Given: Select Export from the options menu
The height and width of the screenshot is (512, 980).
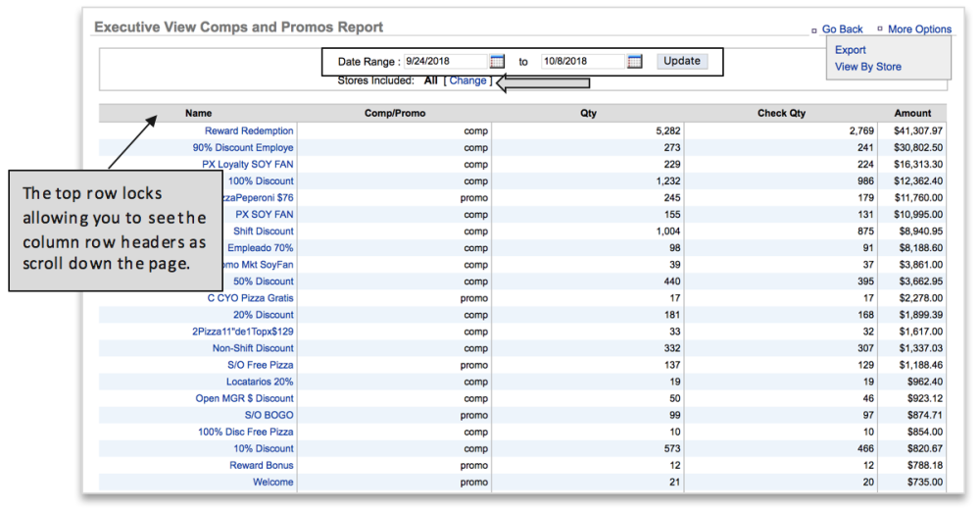Looking at the screenshot, I should point(851,50).
